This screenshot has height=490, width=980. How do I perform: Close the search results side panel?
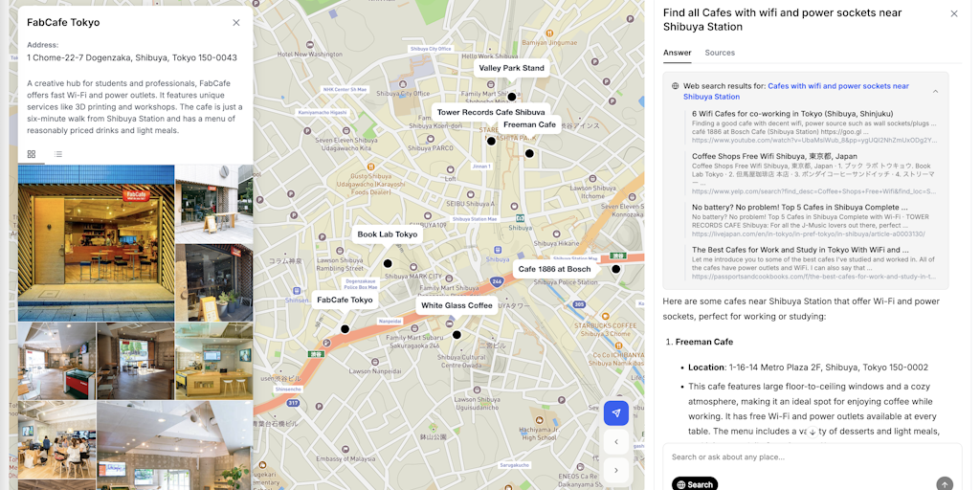(954, 13)
